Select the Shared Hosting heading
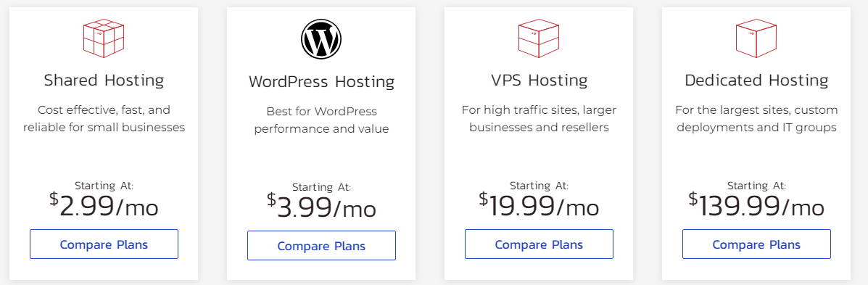The image size is (868, 285). pos(104,80)
